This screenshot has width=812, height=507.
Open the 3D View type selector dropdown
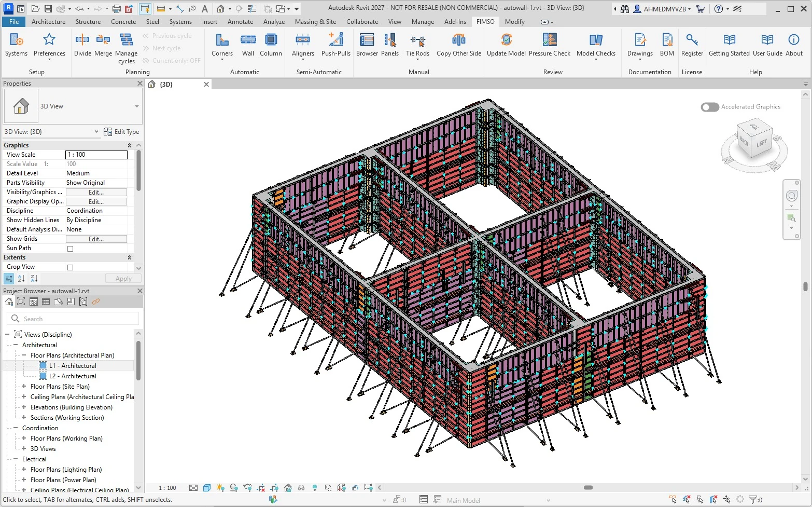coord(137,106)
